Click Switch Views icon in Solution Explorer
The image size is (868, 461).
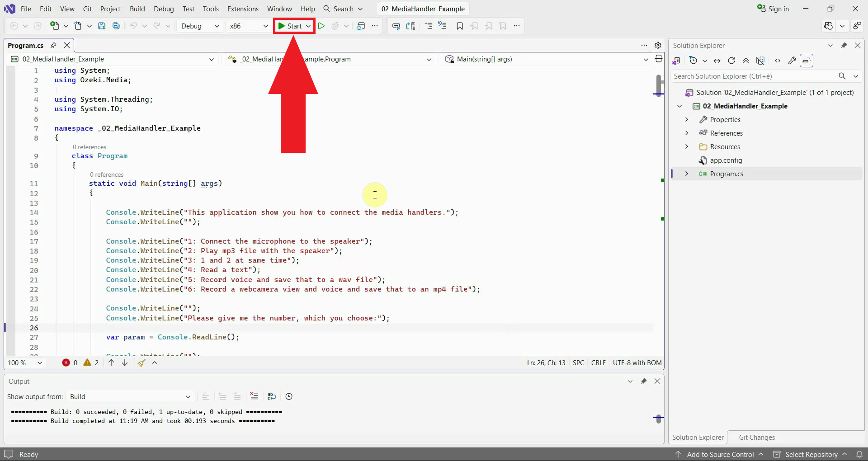click(676, 61)
